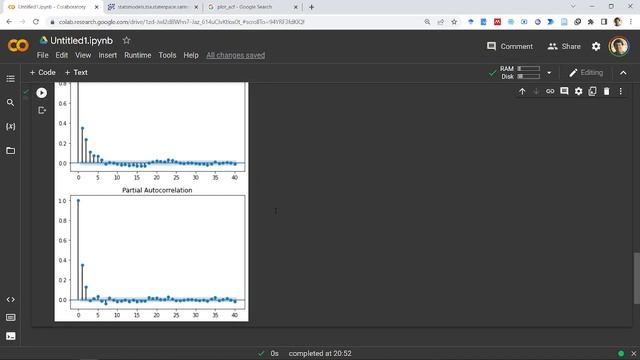Open the find and replace panel
The width and height of the screenshot is (640, 360).
coord(11,102)
